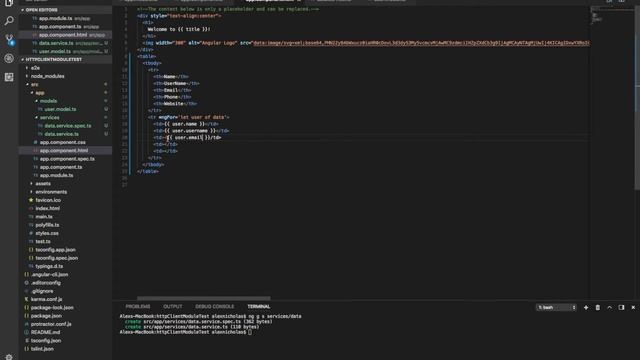Create a new terminal with plus icon
This screenshot has height=360, width=640.
pyautogui.click(x=586, y=307)
